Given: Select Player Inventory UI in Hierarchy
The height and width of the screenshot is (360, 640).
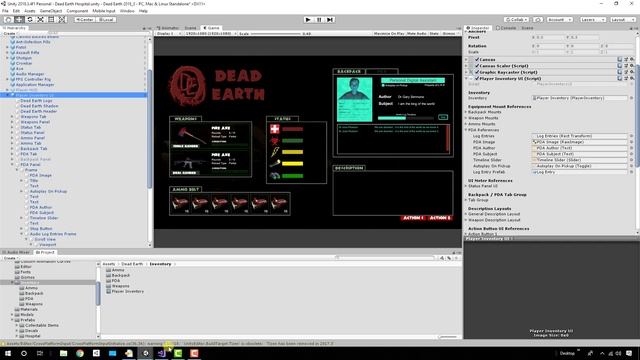Looking at the screenshot, I should [35, 95].
